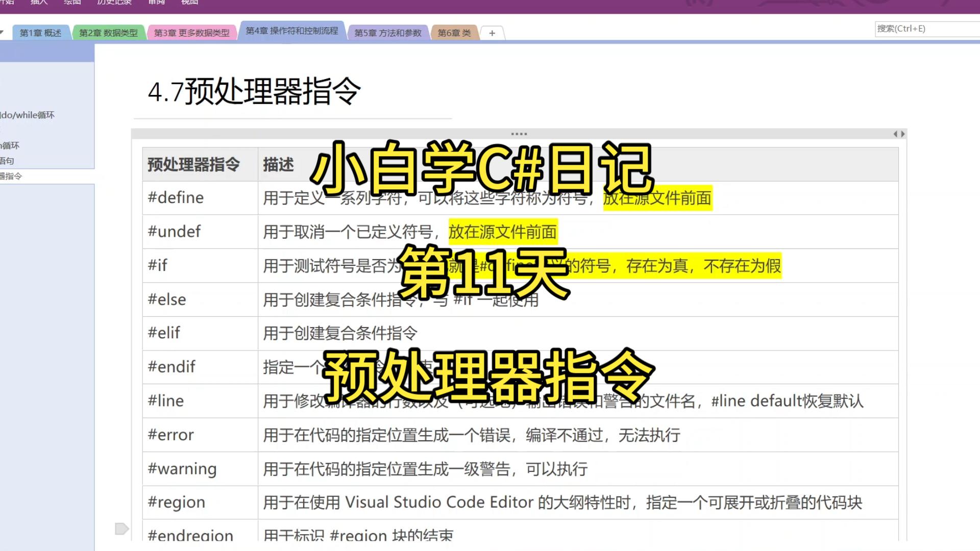Open the page ending in 语句 in the sidebar
The image size is (980, 551).
pyautogui.click(x=7, y=161)
